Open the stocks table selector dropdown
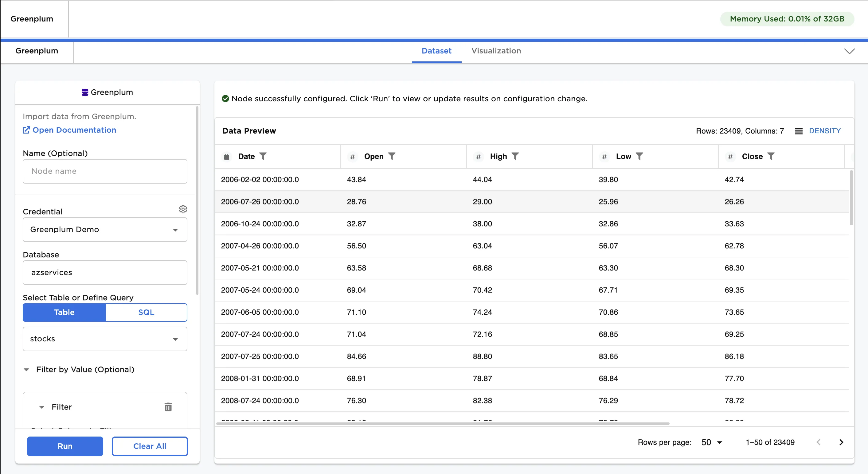The height and width of the screenshot is (474, 868). coord(104,339)
